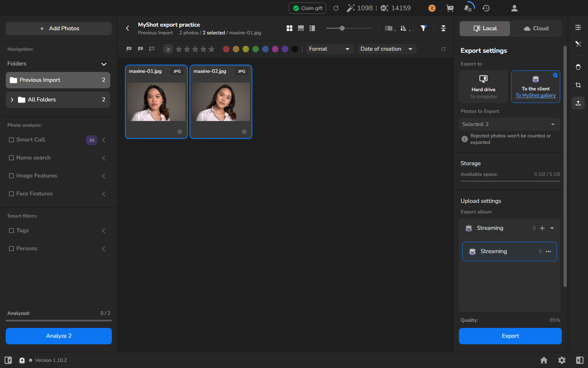Open the shopping cart icon
Image resolution: width=588 pixels, height=368 pixels.
[x=450, y=8]
